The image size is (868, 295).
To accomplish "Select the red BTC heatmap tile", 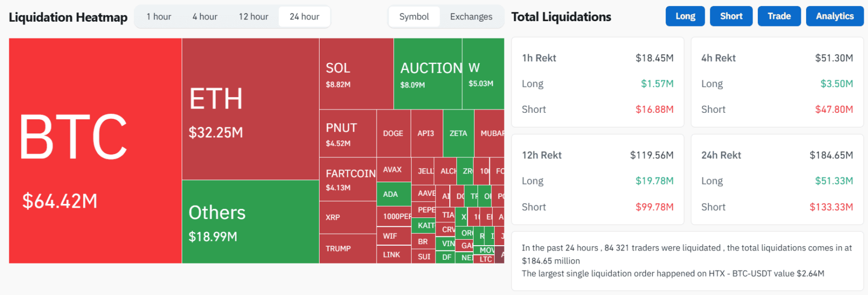I will [x=95, y=151].
